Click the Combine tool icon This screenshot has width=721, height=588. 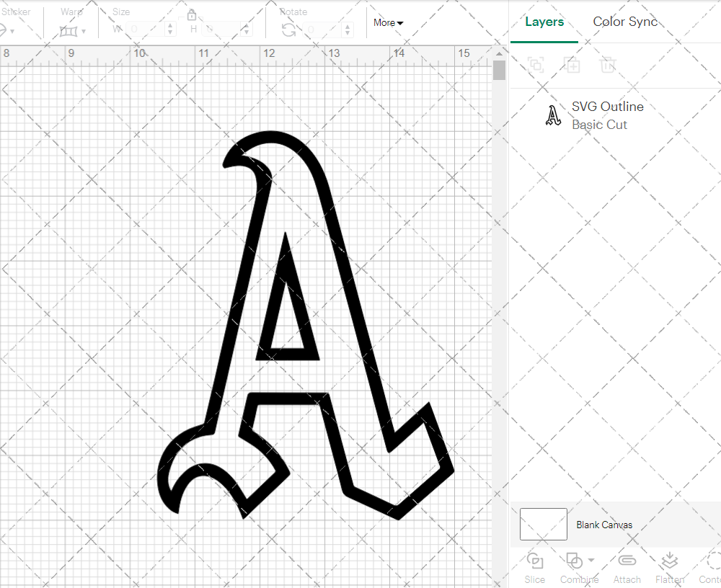[x=574, y=561]
